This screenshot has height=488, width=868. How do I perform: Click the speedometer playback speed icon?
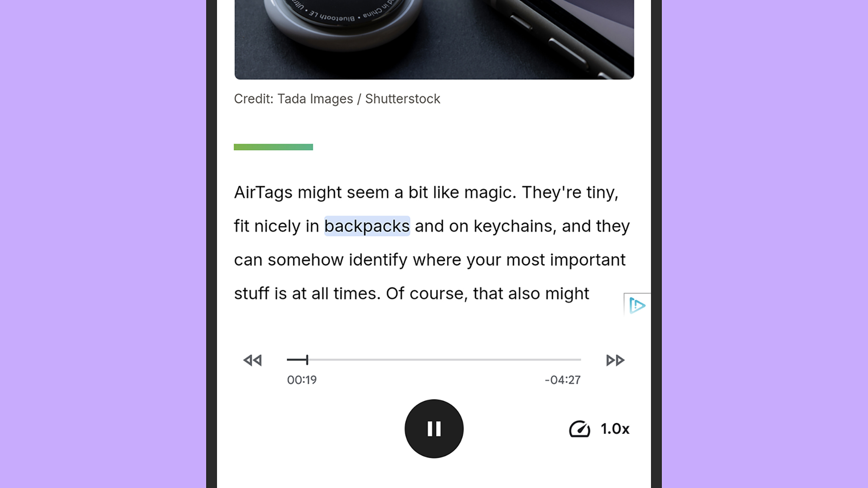[x=579, y=429]
